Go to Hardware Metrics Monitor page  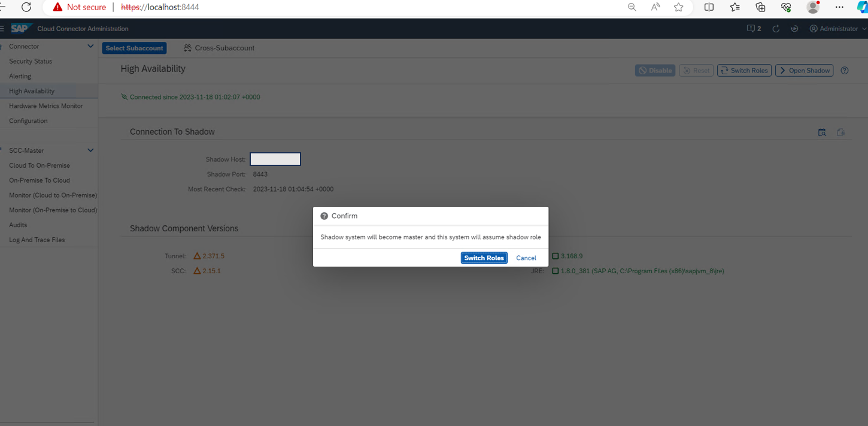coord(46,106)
